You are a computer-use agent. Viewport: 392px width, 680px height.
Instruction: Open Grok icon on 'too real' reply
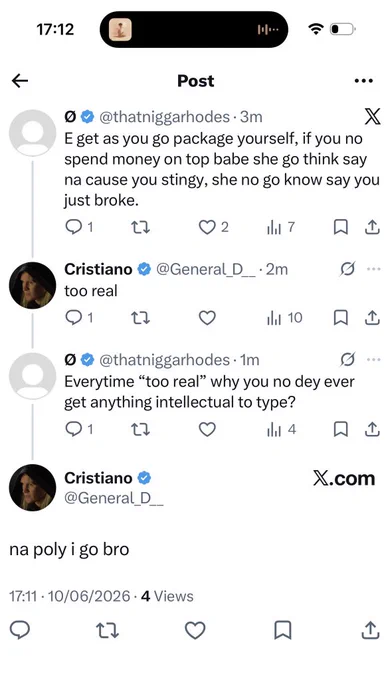pyautogui.click(x=348, y=269)
